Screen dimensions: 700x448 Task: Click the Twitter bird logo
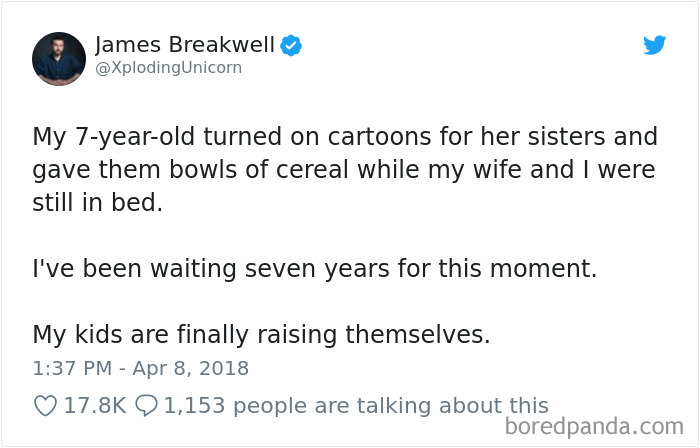point(654,45)
